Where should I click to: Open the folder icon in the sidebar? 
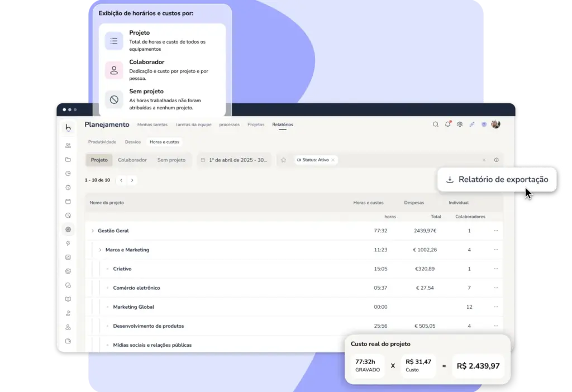pos(68,159)
